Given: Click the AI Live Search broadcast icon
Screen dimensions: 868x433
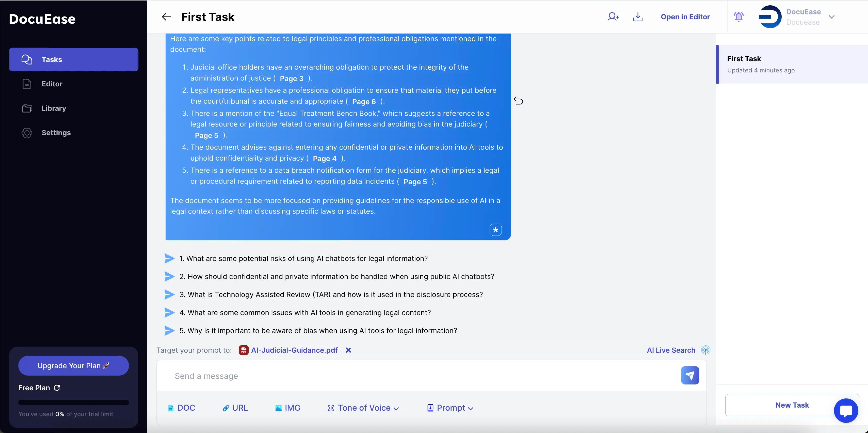Looking at the screenshot, I should click(x=705, y=350).
